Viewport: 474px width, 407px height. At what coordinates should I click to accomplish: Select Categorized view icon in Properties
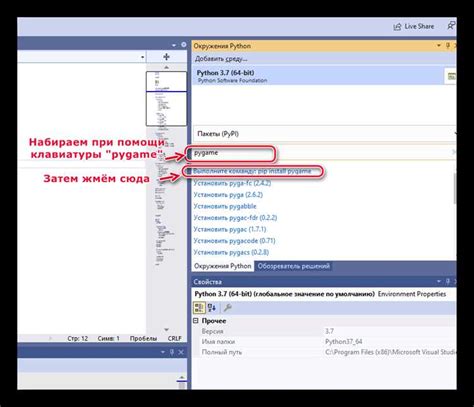[199, 307]
